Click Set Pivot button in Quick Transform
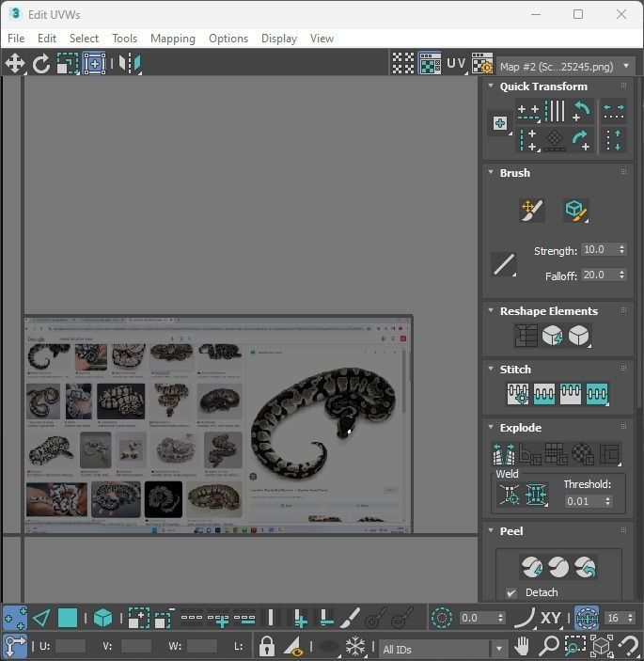 point(500,123)
